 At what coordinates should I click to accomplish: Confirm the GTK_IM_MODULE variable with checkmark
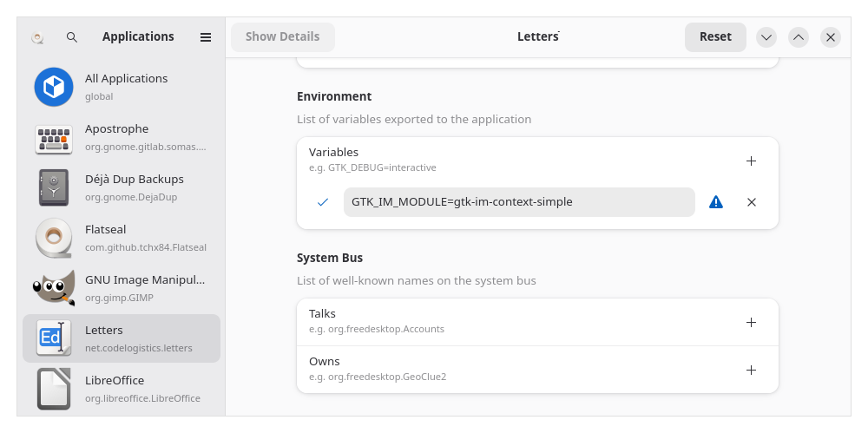click(323, 202)
